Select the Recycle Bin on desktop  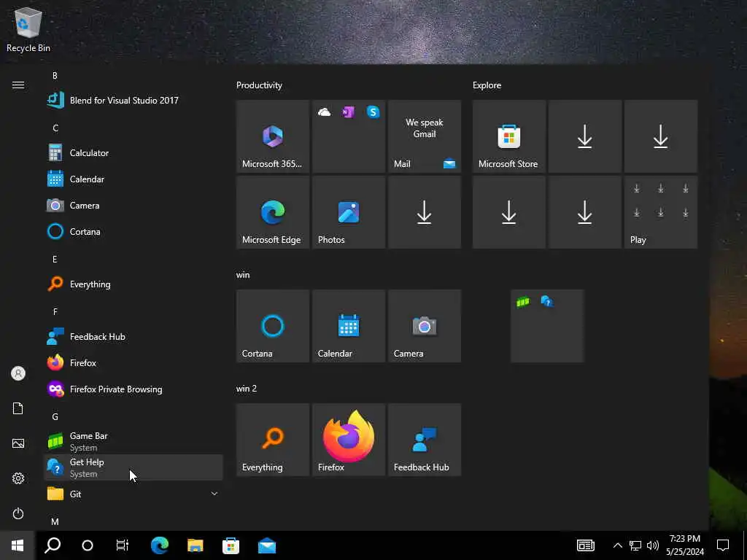tap(28, 29)
